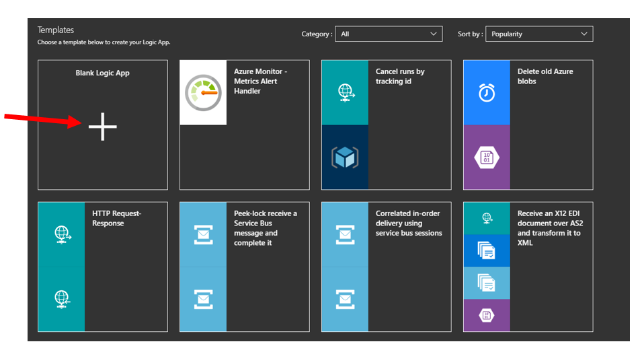Click the cube icon in Cancel runs card
Screen dimensions: 644x346
pos(345,157)
